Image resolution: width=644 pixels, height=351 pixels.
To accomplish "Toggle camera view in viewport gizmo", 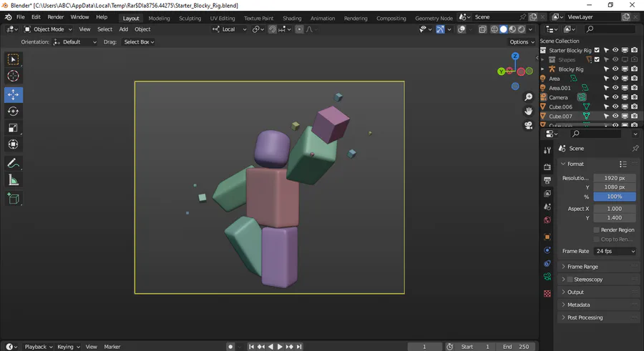I will click(529, 126).
